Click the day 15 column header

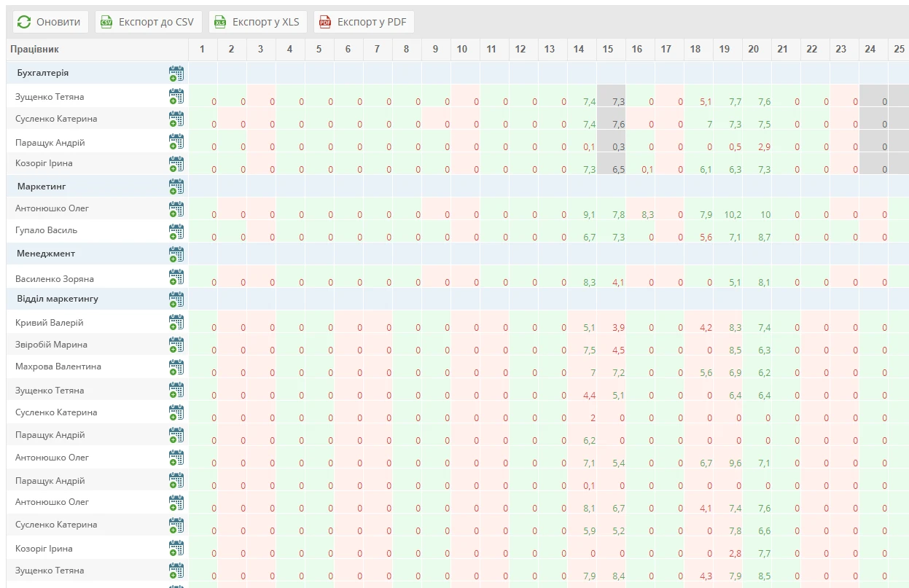click(x=608, y=50)
